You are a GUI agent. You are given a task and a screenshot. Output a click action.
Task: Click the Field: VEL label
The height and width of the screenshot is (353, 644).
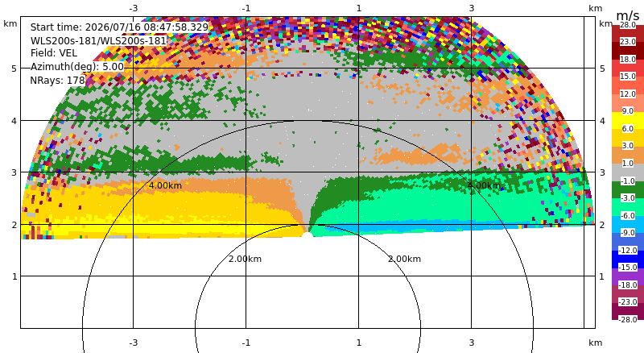tap(54, 53)
